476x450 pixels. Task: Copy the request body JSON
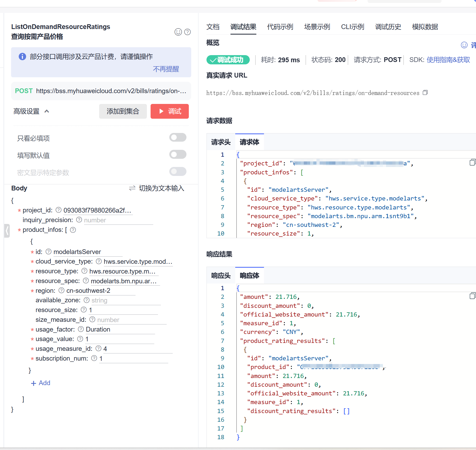(472, 162)
